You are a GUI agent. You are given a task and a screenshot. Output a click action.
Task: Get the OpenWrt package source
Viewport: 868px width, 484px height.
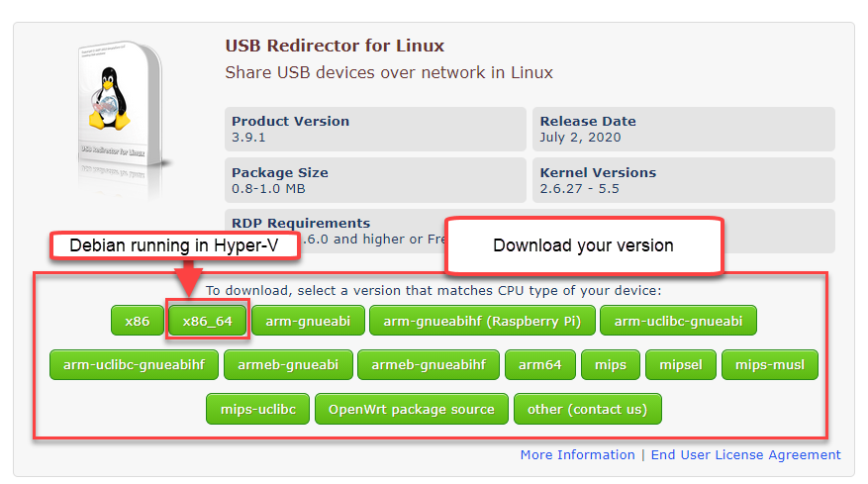412,409
